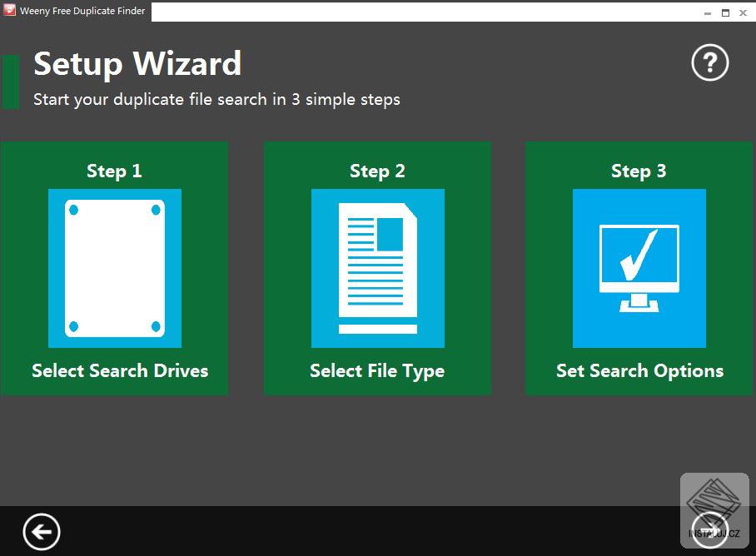Click the Step 1 heading

(114, 171)
